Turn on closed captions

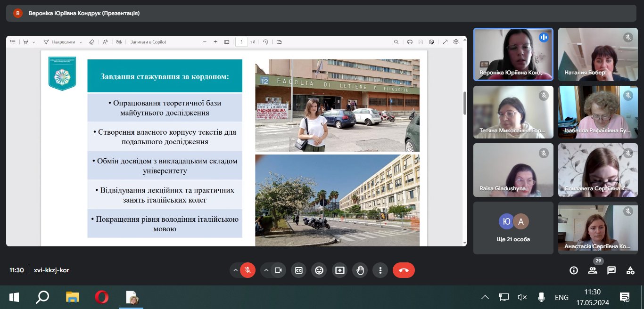[x=298, y=270]
